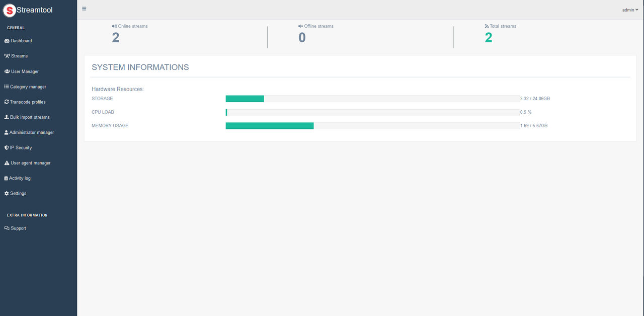Open the Support link
644x316 pixels.
(x=18, y=228)
